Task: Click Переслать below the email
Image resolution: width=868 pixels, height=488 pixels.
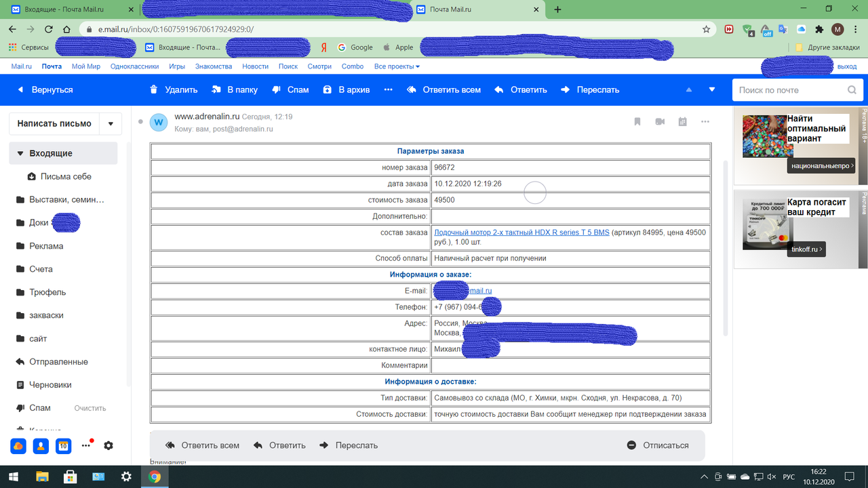Action: click(x=349, y=445)
